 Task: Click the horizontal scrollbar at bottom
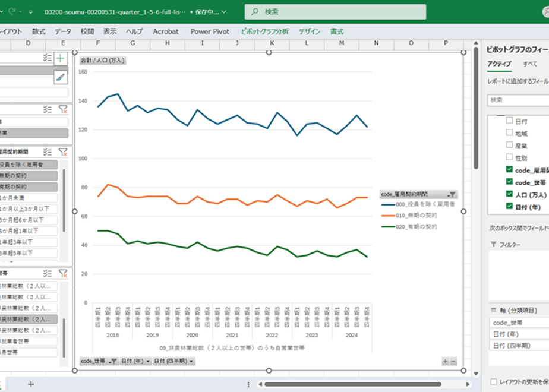click(x=352, y=384)
